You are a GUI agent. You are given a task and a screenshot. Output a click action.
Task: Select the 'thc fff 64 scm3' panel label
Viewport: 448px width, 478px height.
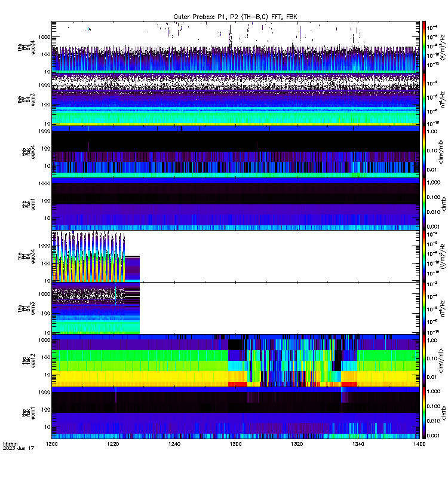[x=26, y=308]
